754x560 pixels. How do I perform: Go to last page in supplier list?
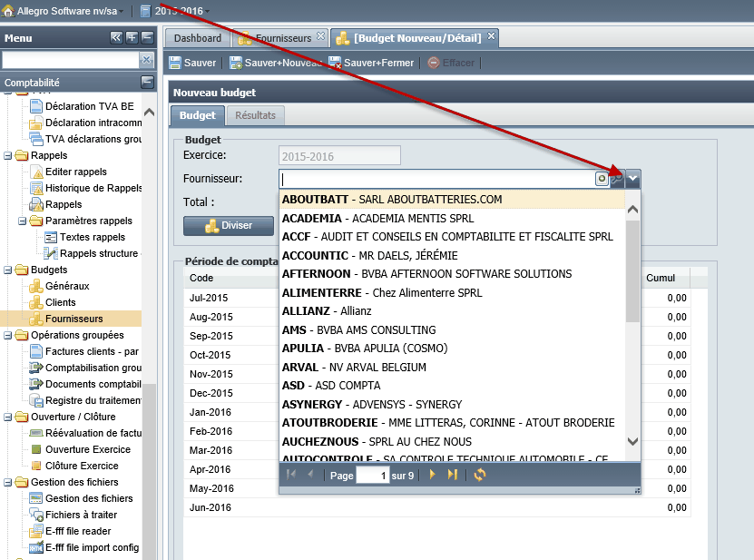click(452, 475)
